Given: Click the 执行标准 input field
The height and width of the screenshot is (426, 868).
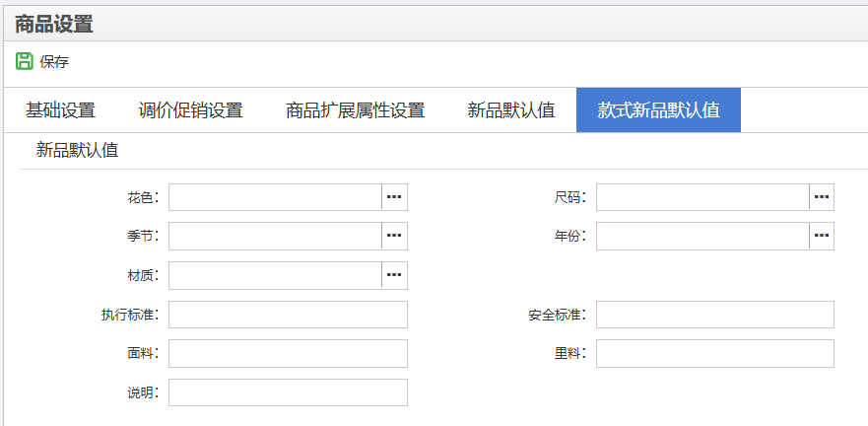Looking at the screenshot, I should 288,315.
